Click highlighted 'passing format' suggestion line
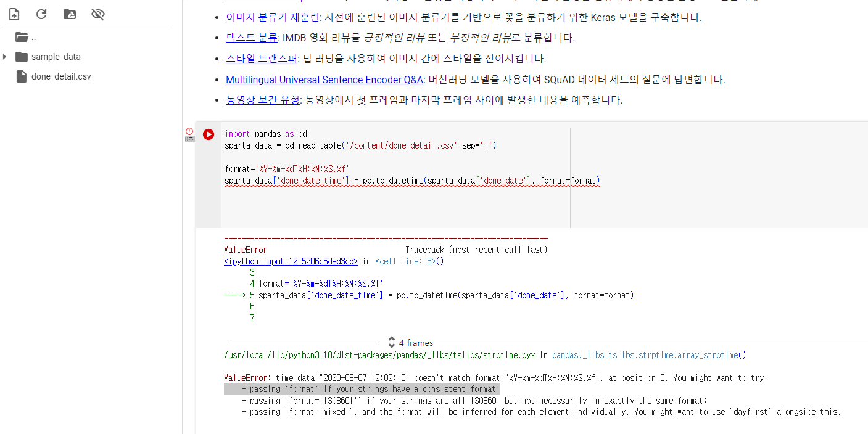Screen dimensions: 868x434 pyautogui.click(x=362, y=389)
